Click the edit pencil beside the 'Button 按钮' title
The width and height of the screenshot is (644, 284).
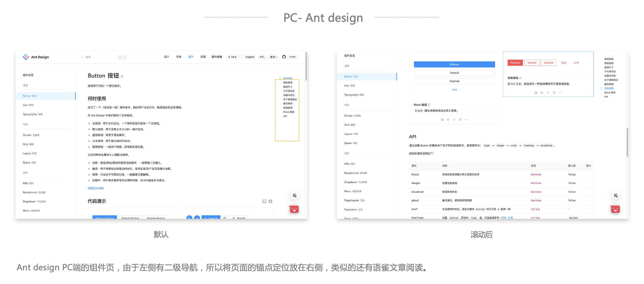[x=122, y=76]
